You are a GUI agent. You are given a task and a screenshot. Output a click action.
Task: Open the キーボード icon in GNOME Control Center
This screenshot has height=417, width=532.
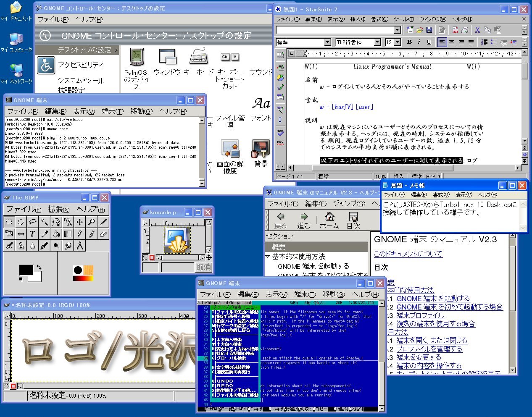(199, 62)
